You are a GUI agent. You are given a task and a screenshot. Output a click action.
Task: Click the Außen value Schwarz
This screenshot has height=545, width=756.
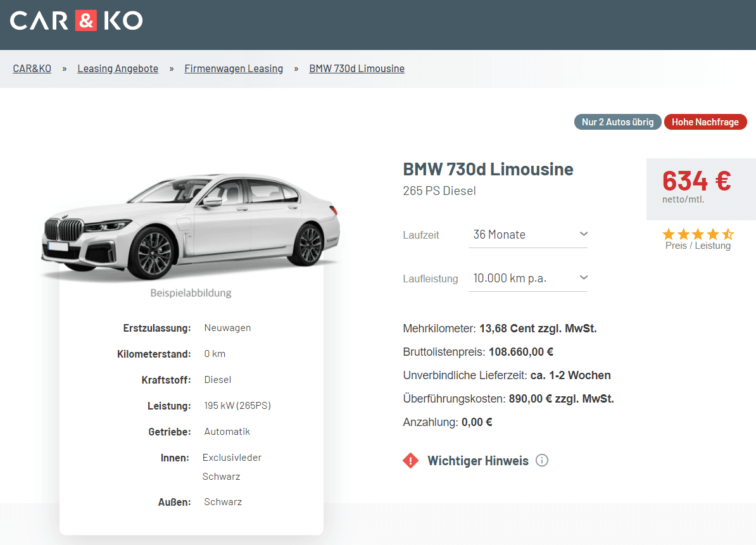223,502
